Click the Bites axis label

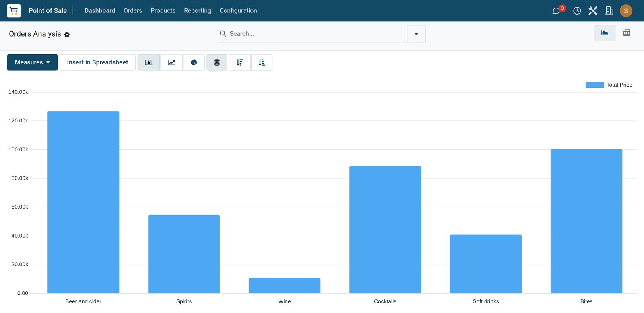[x=586, y=301]
